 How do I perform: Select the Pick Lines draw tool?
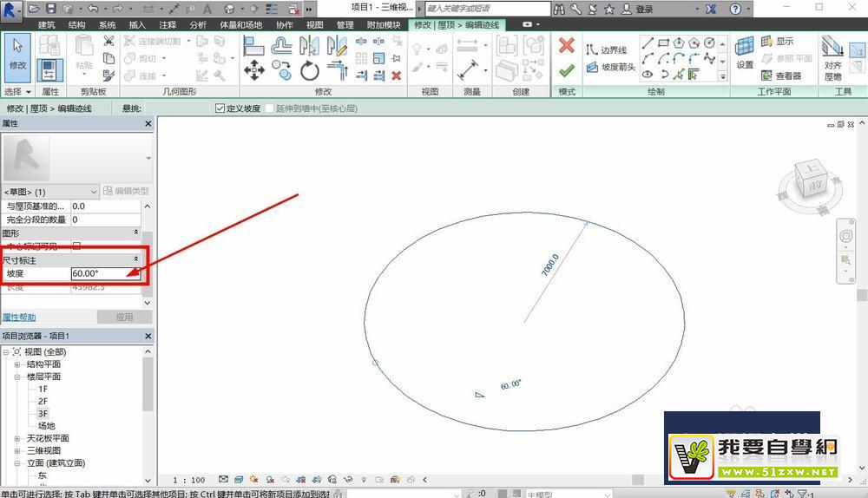(x=679, y=74)
